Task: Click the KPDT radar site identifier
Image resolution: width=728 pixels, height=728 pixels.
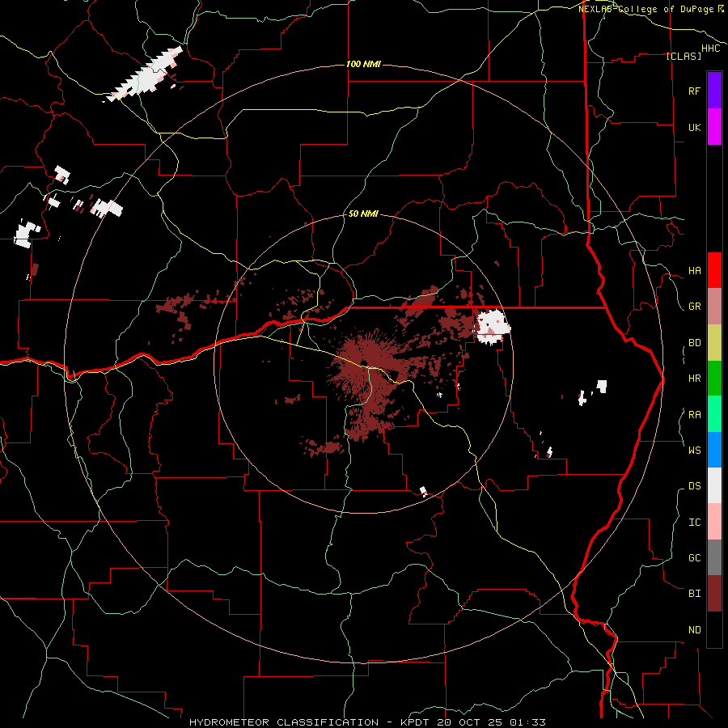Action: click(417, 722)
